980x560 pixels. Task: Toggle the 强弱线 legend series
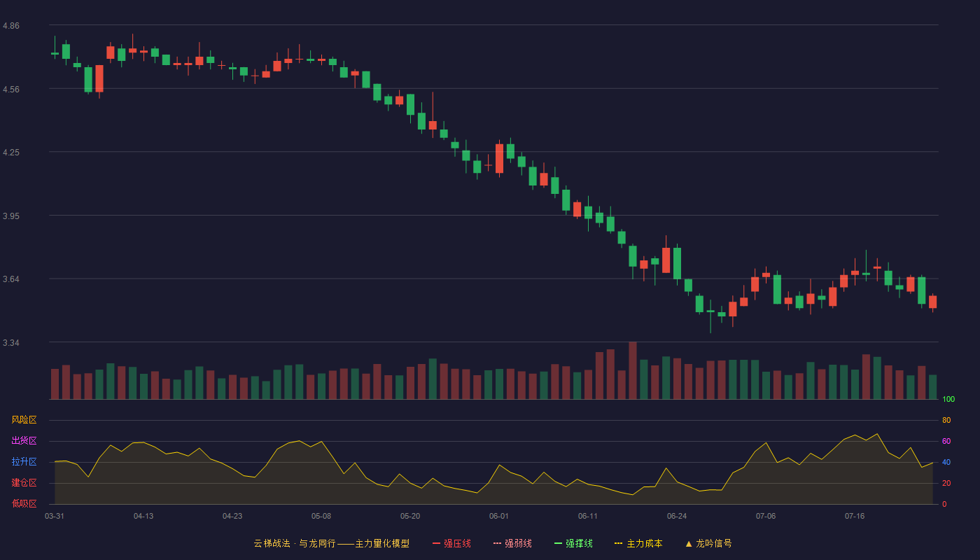pos(512,543)
